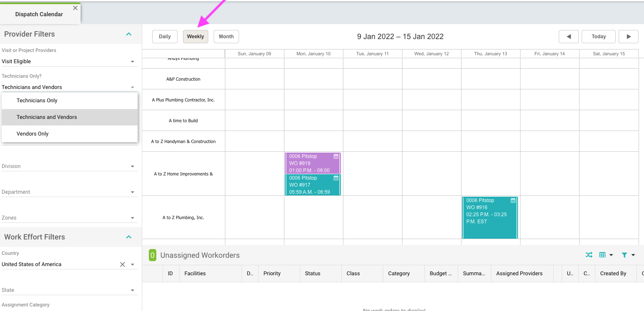Advance to next week with right arrow

point(628,37)
